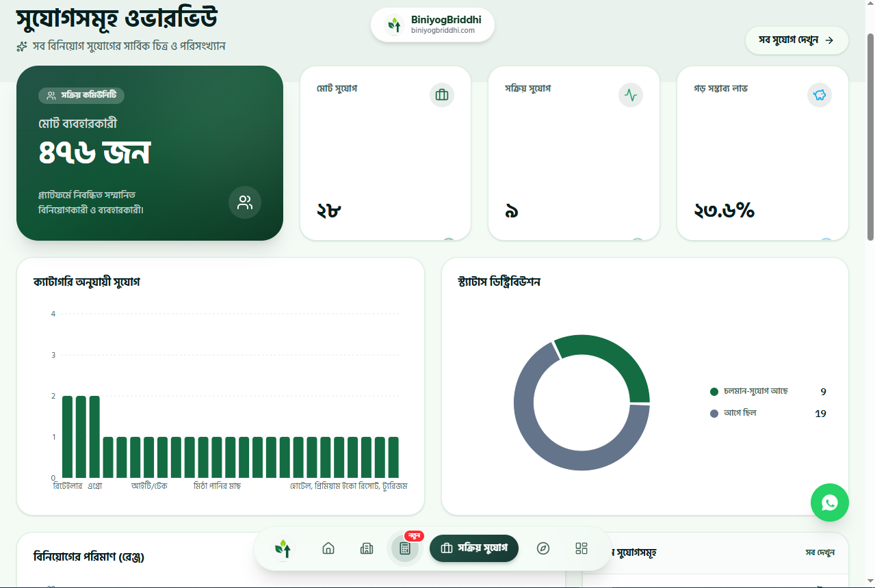Click the activity pulse icon on সক্রিয় সুযোগ card
Screen dimensions: 875x588
pyautogui.click(x=631, y=95)
